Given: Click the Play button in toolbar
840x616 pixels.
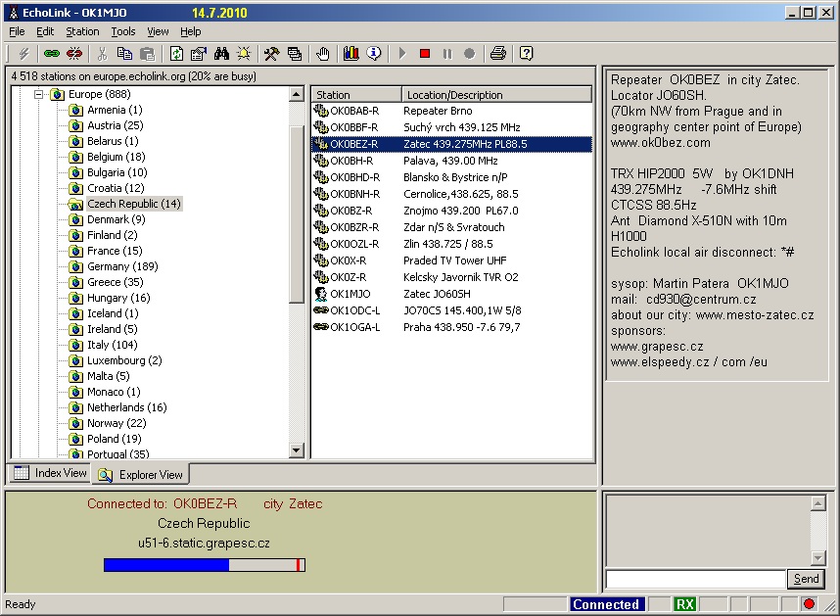Looking at the screenshot, I should click(402, 54).
